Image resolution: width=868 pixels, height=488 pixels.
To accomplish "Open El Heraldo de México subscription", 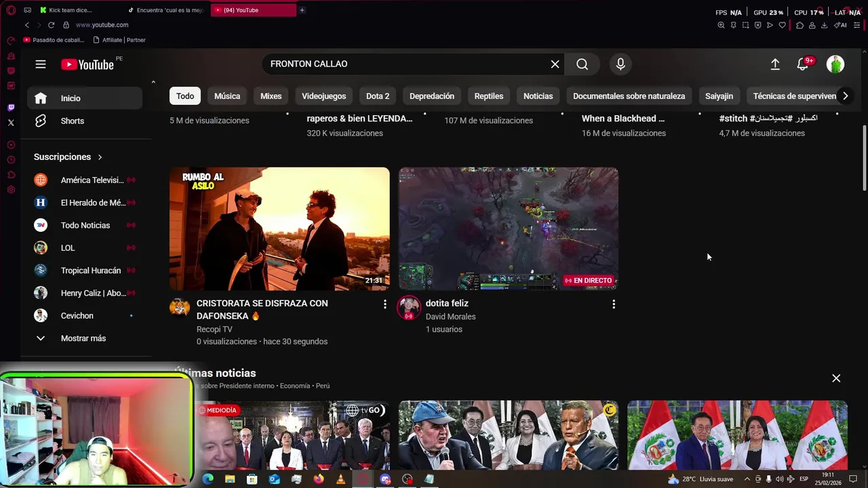I will pos(85,203).
